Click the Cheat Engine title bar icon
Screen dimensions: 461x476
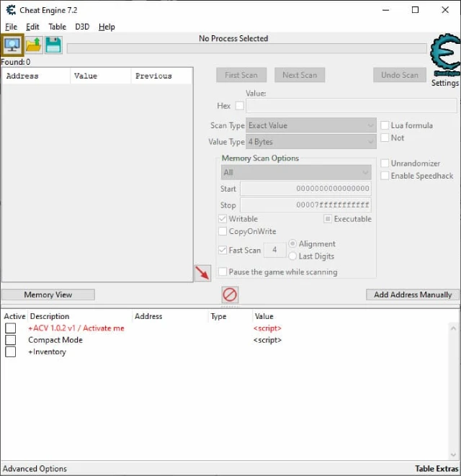(11, 10)
